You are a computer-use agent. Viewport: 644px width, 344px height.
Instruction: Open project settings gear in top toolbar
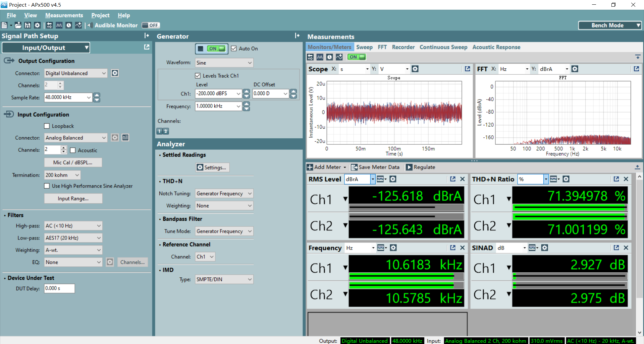coord(37,25)
